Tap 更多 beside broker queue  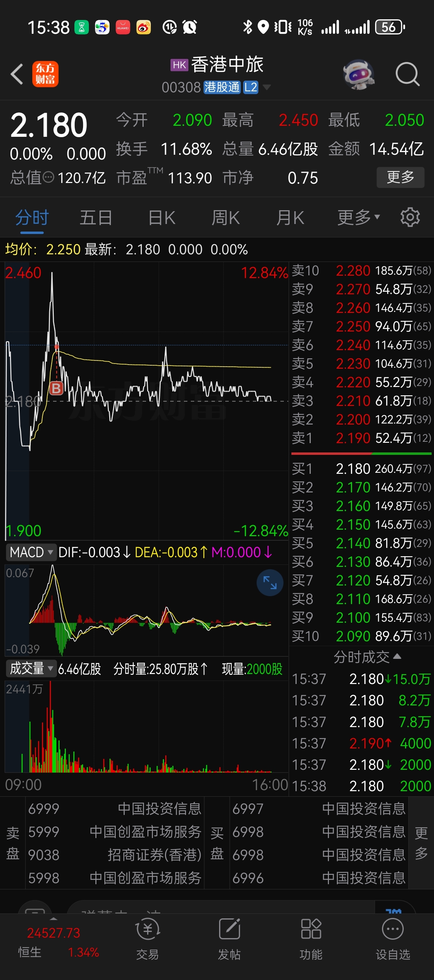pos(421,843)
